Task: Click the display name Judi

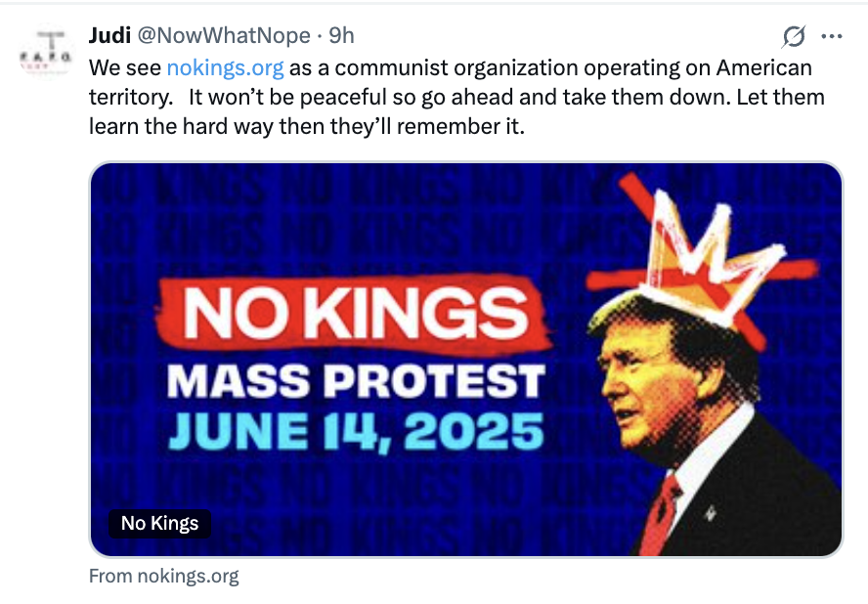Action: [x=108, y=36]
